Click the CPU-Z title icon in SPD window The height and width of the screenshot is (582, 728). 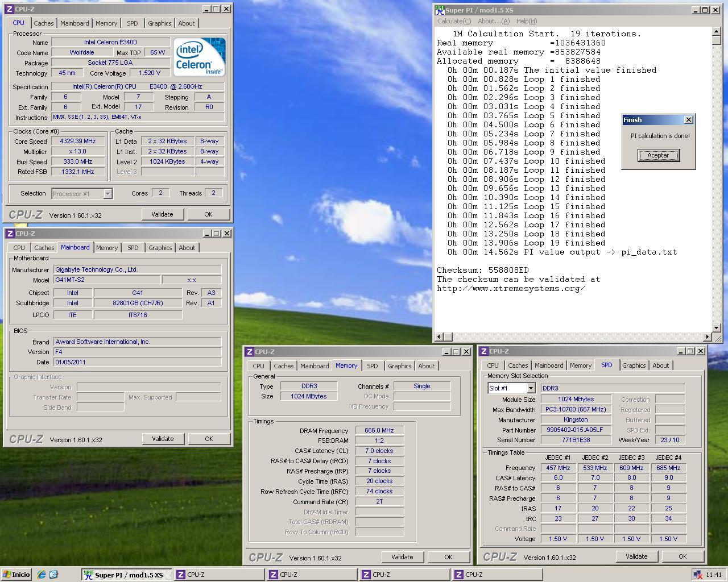click(x=484, y=351)
